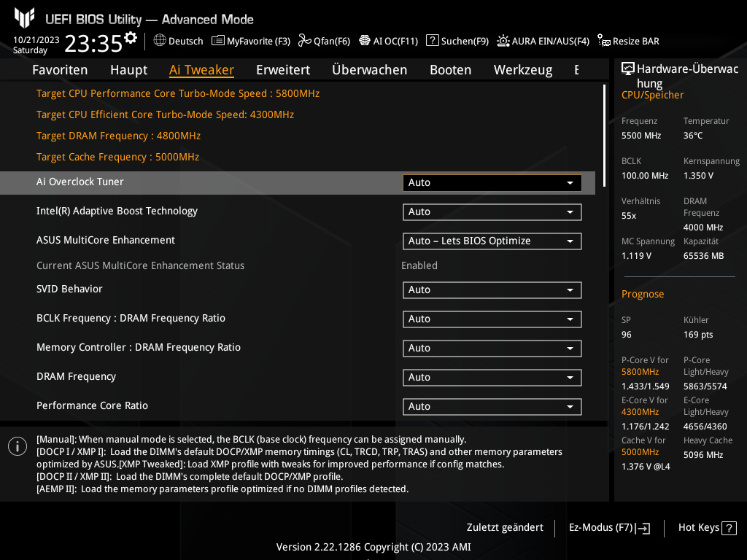Open Intel Adaptive Boost Technology dropdown

pyautogui.click(x=492, y=212)
